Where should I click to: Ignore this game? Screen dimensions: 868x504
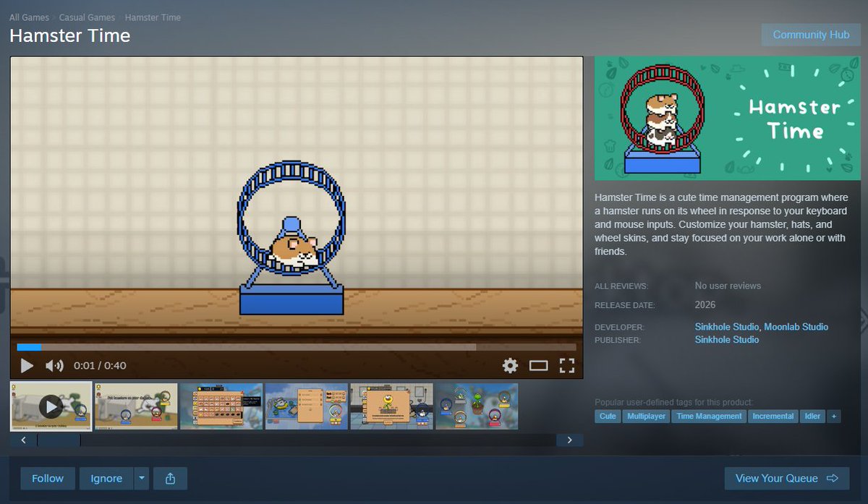[106, 479]
